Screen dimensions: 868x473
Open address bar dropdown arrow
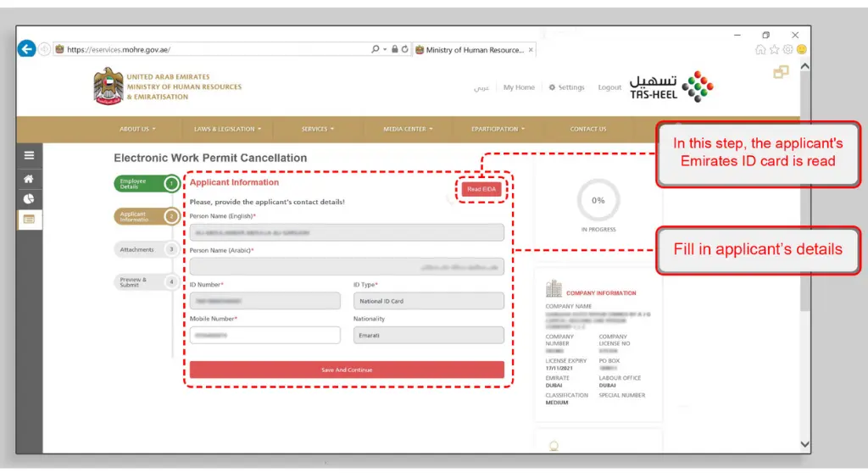pos(385,49)
